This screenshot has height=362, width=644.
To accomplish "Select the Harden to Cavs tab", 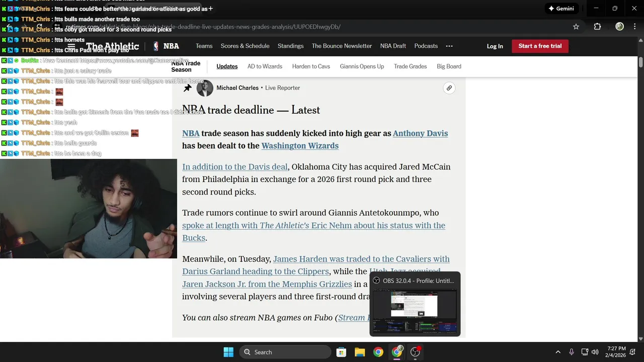I will pos(311,66).
